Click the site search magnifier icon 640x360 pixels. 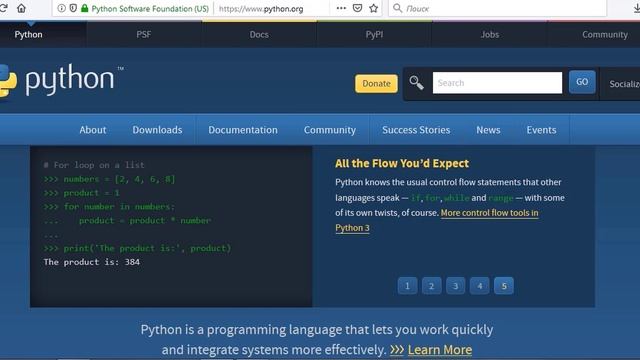416,83
